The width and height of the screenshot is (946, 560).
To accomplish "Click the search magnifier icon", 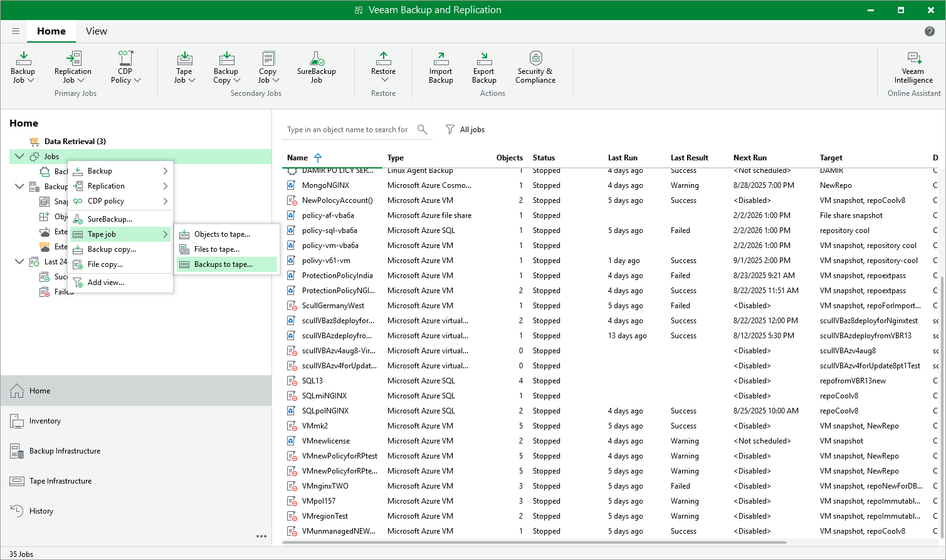I will pyautogui.click(x=423, y=130).
